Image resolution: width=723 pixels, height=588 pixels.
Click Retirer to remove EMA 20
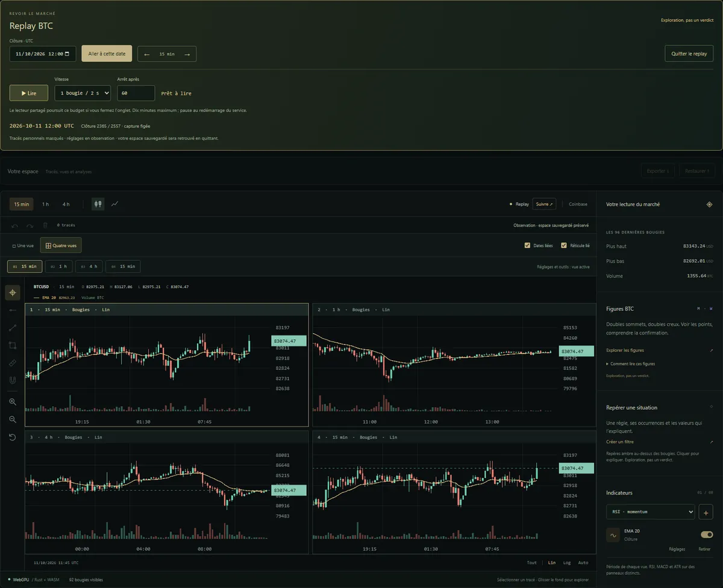tap(704, 549)
